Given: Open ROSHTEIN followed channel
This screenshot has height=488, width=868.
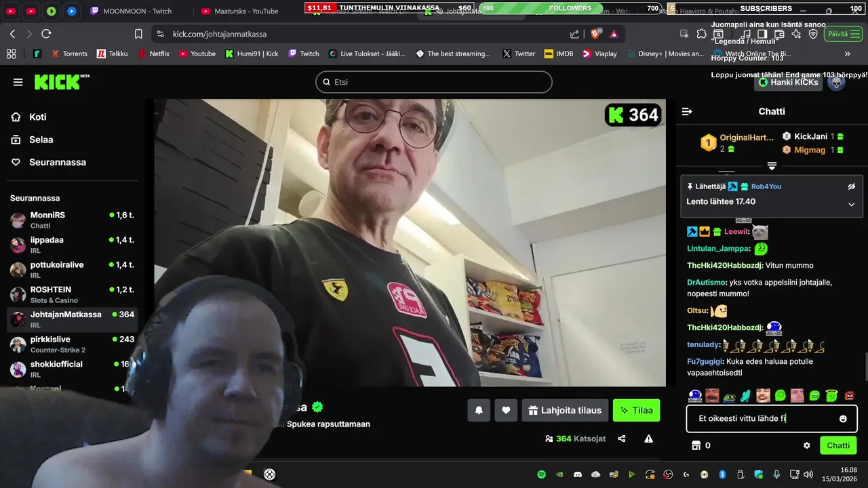Looking at the screenshot, I should click(x=73, y=294).
